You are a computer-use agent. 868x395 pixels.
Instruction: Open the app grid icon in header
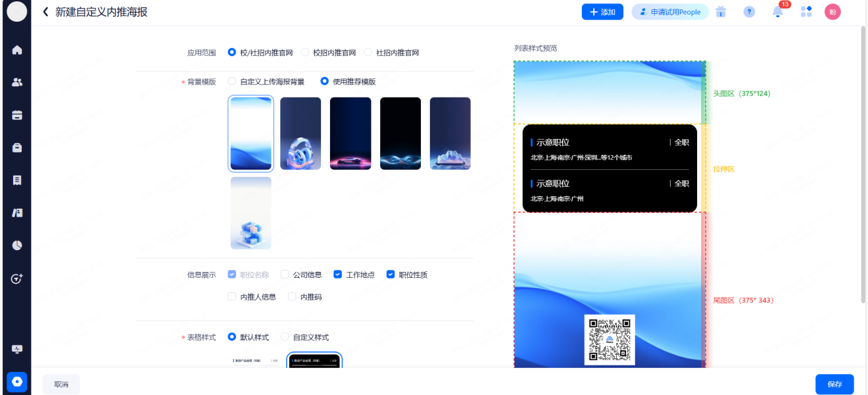806,12
